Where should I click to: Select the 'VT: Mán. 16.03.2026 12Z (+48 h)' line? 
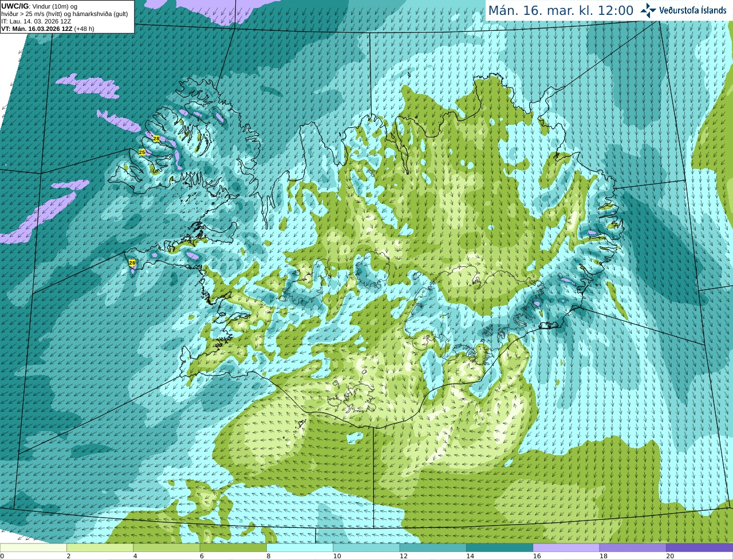click(48, 29)
